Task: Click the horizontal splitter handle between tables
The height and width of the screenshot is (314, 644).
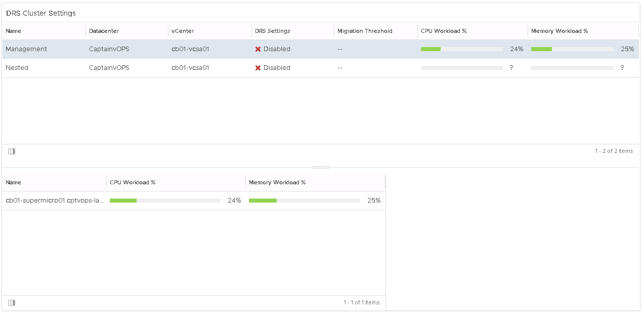Action: click(321, 167)
